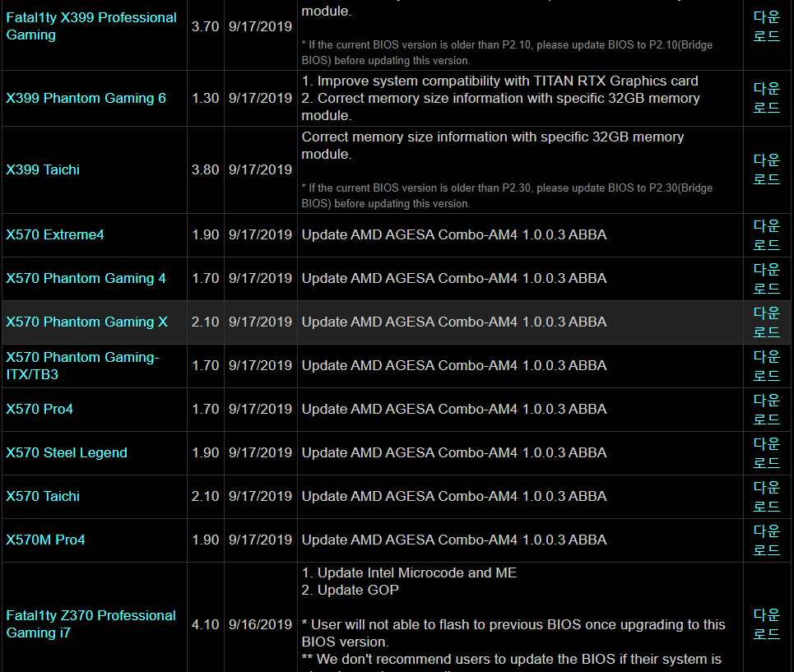Select date 9/17/2019 in X570M Pro4 row
Image resolution: width=794 pixels, height=672 pixels.
pos(260,540)
